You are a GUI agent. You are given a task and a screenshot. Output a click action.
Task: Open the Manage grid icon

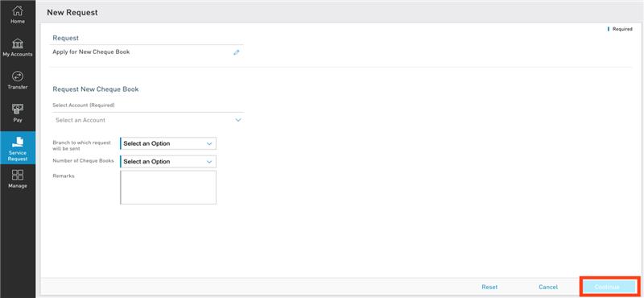[x=18, y=175]
